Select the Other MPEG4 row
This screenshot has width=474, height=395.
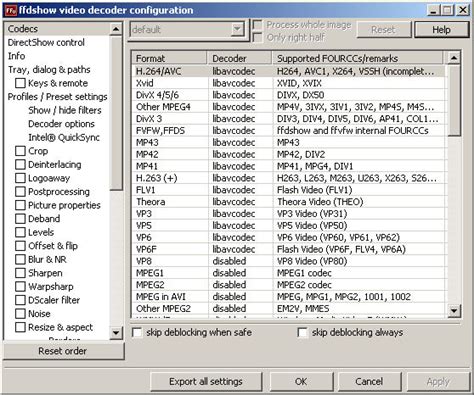coord(288,107)
